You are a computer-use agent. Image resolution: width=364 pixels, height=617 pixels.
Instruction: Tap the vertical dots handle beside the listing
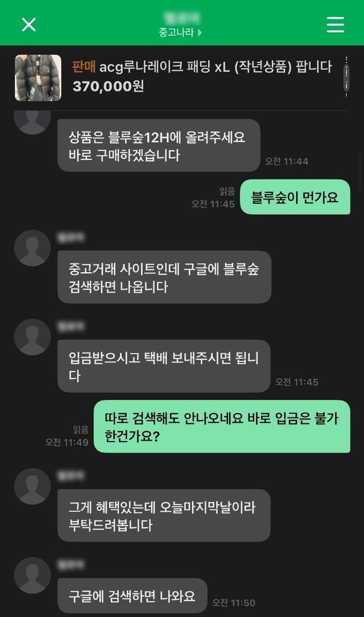tap(346, 77)
